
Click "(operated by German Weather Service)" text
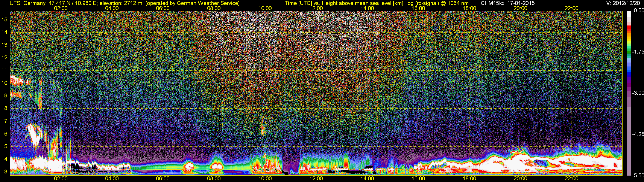(x=193, y=3)
